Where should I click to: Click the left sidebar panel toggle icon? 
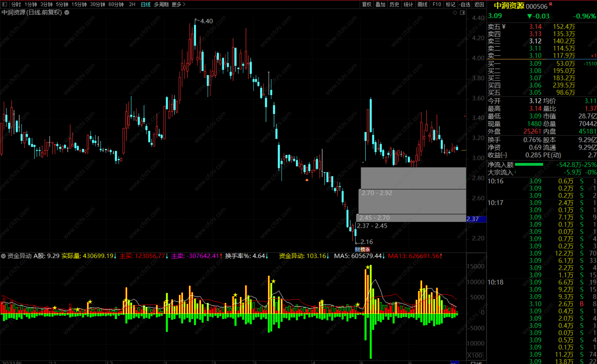pos(5,4)
